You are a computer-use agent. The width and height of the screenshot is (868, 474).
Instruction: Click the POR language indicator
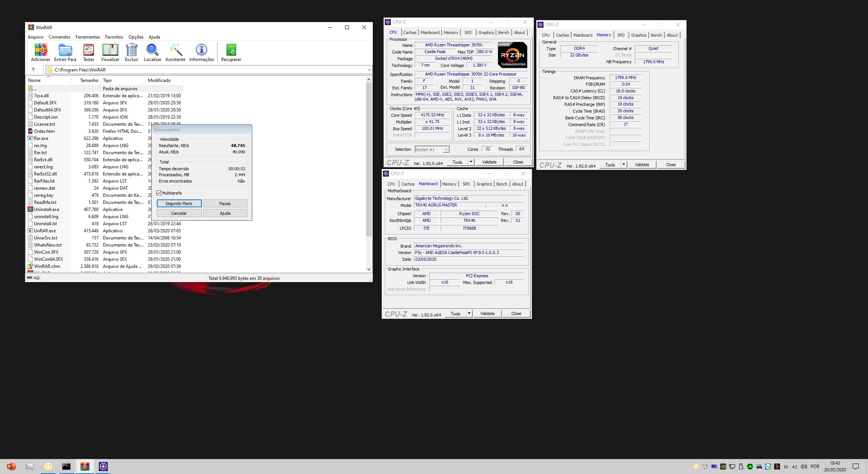coord(815,467)
